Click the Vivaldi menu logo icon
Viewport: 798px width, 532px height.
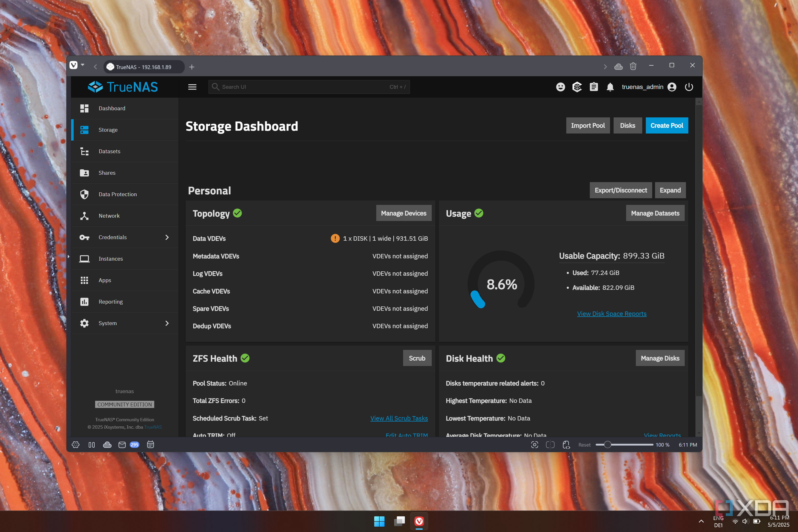73,65
